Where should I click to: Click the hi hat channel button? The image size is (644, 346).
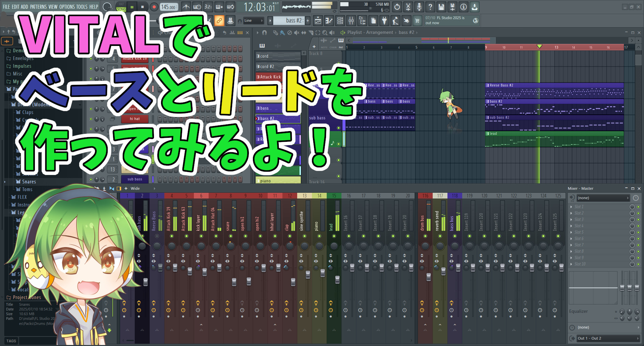[x=135, y=119]
